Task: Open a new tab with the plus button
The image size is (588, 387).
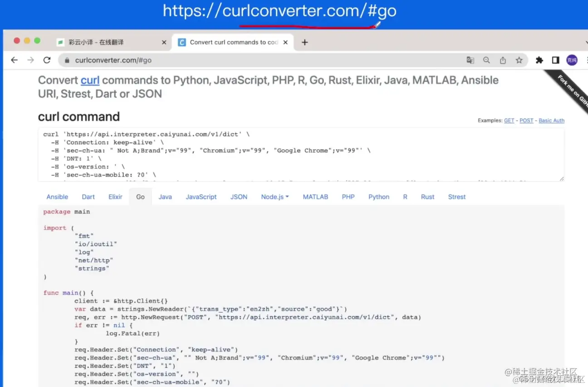Action: click(x=305, y=42)
